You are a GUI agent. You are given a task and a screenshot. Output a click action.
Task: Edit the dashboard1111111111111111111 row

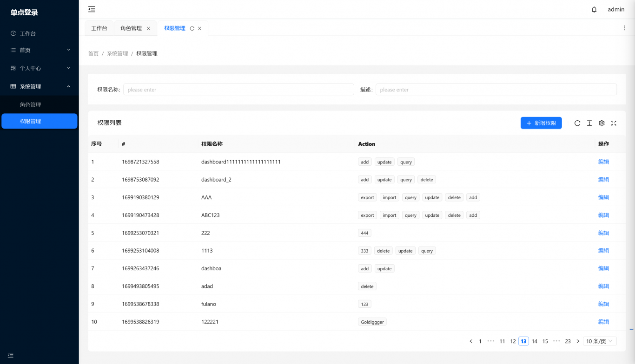[x=603, y=162]
